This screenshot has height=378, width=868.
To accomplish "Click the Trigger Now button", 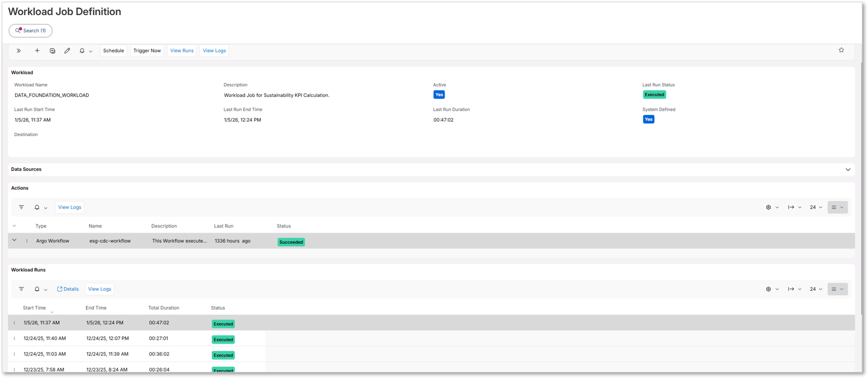I will click(147, 51).
